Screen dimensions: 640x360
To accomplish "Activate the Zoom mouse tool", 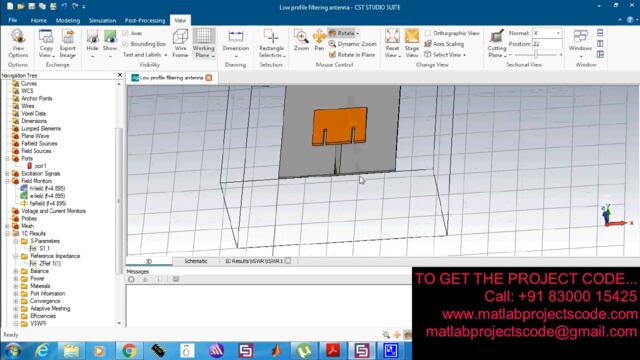I will [301, 41].
